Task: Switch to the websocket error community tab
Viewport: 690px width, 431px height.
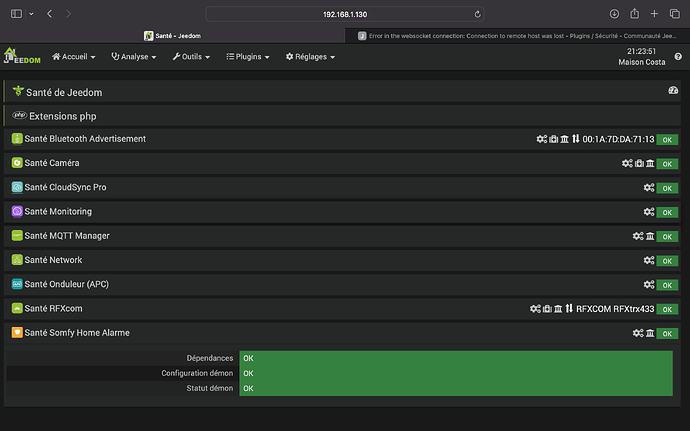Action: coord(517,36)
